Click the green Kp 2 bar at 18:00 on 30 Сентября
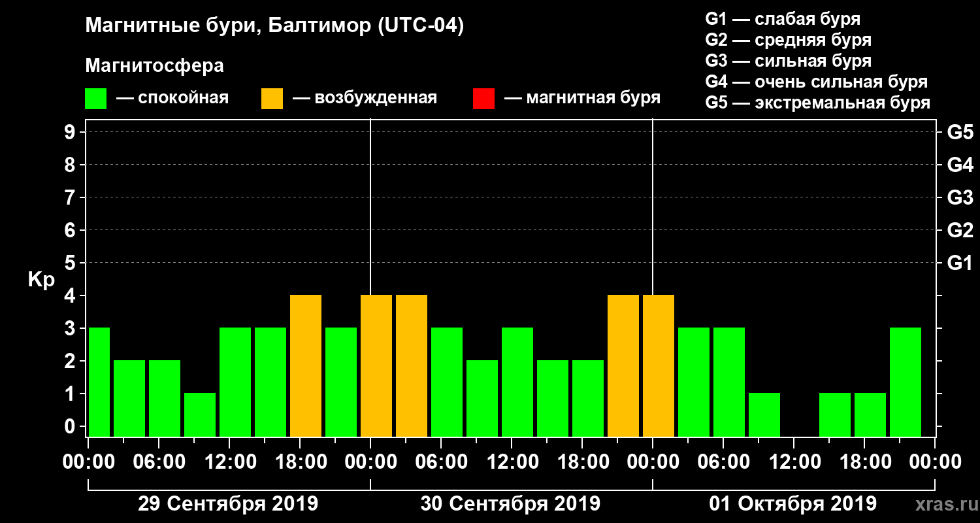The height and width of the screenshot is (523, 980). 588,398
